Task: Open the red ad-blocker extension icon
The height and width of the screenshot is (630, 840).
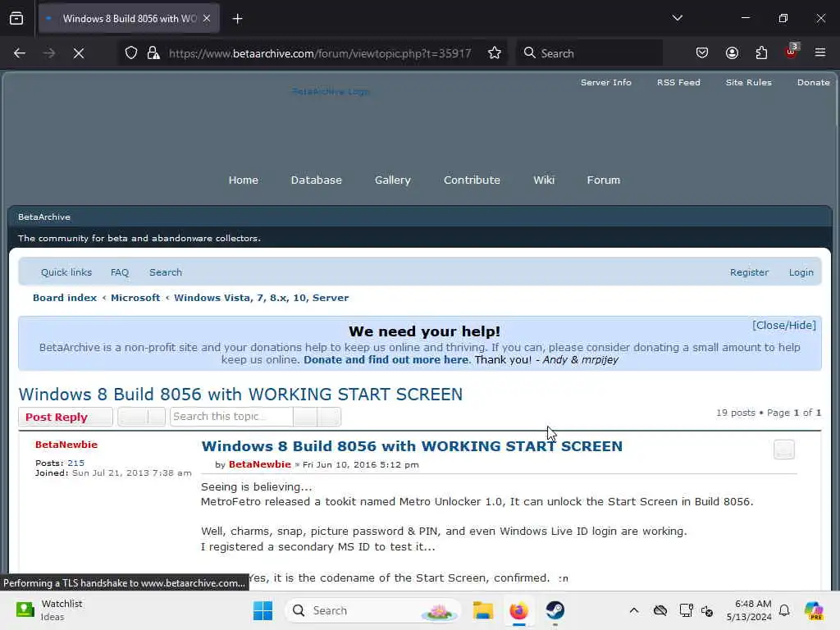Action: (x=792, y=52)
